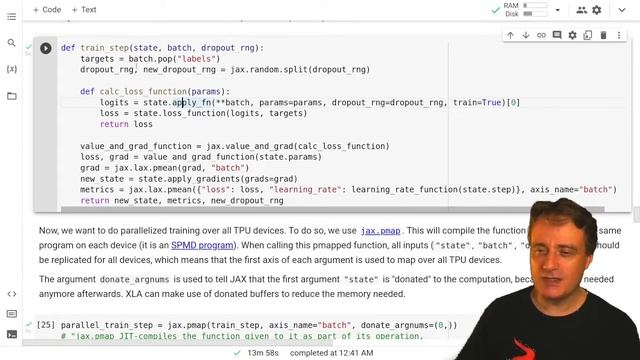Add a new Text cell
The height and width of the screenshot is (360, 640).
tap(84, 10)
